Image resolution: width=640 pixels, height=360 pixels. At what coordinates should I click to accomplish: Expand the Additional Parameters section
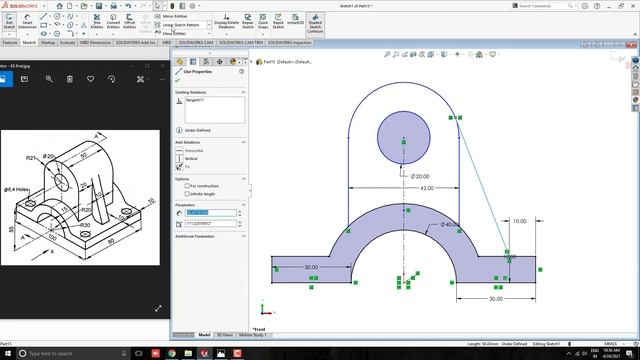[244, 236]
